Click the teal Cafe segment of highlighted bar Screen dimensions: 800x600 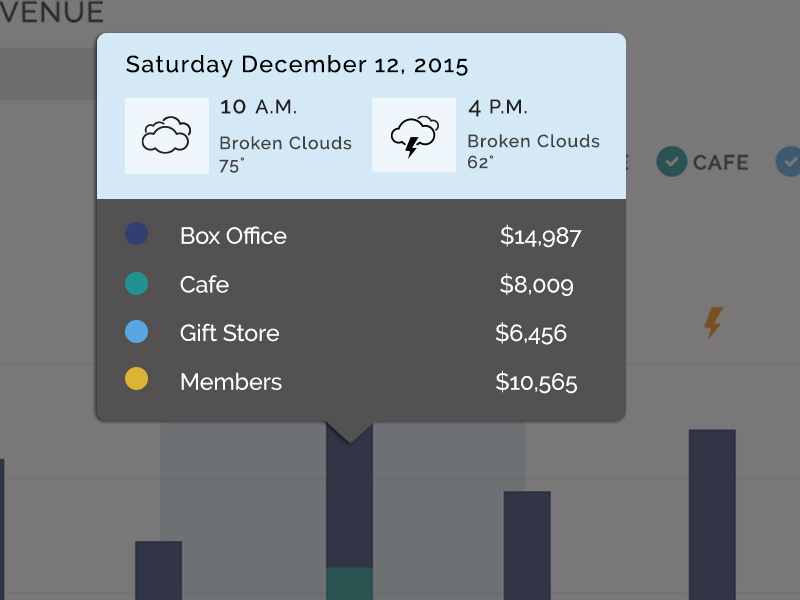tap(349, 583)
